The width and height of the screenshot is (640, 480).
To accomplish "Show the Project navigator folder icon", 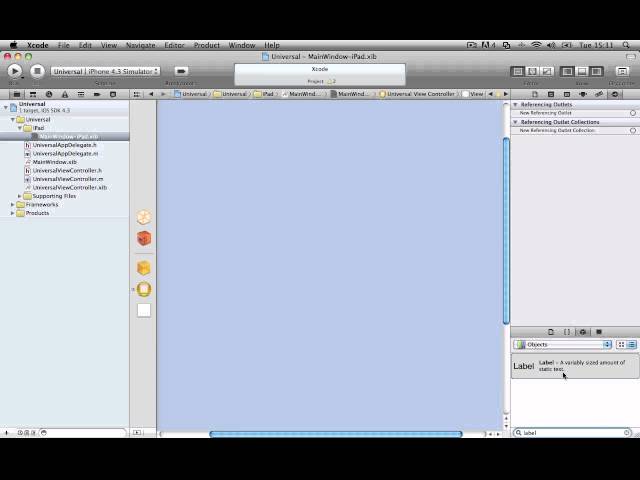I will point(17,94).
